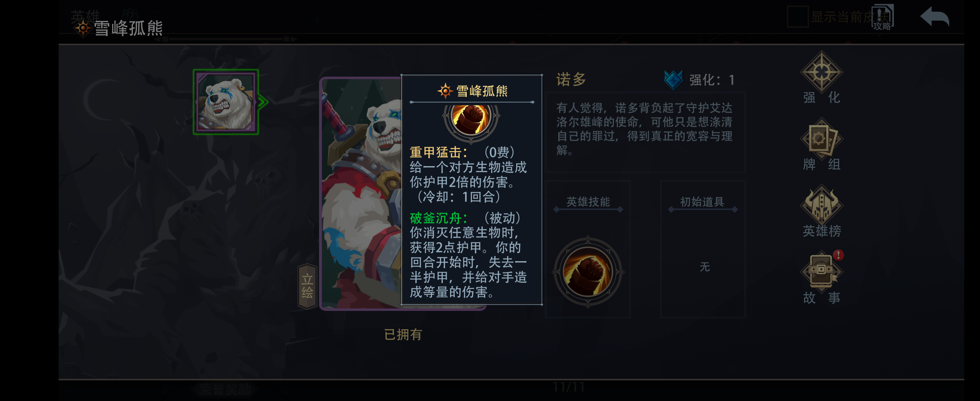Image resolution: width=980 pixels, height=401 pixels.
Task: Select the 初始道具 starting item panel
Action: coord(703,249)
